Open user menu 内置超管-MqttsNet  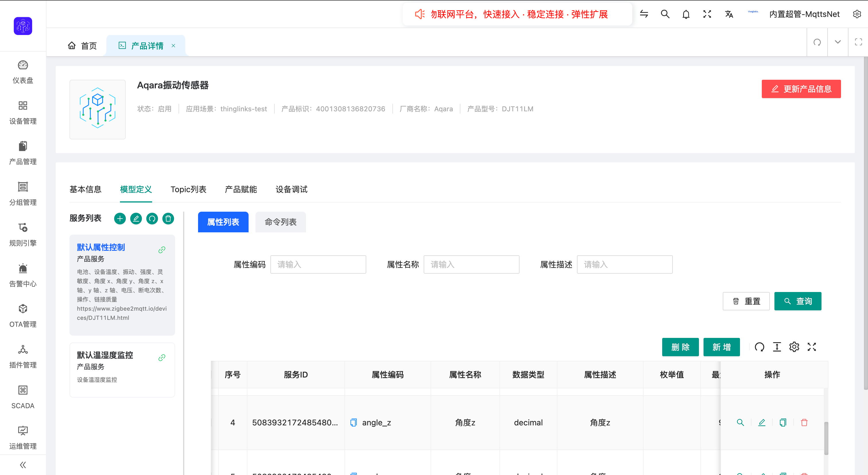[x=804, y=14]
